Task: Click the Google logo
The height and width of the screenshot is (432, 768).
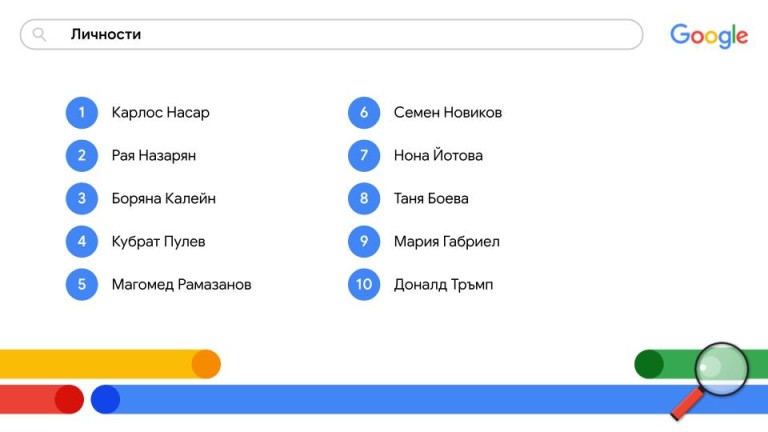Action: (x=709, y=36)
